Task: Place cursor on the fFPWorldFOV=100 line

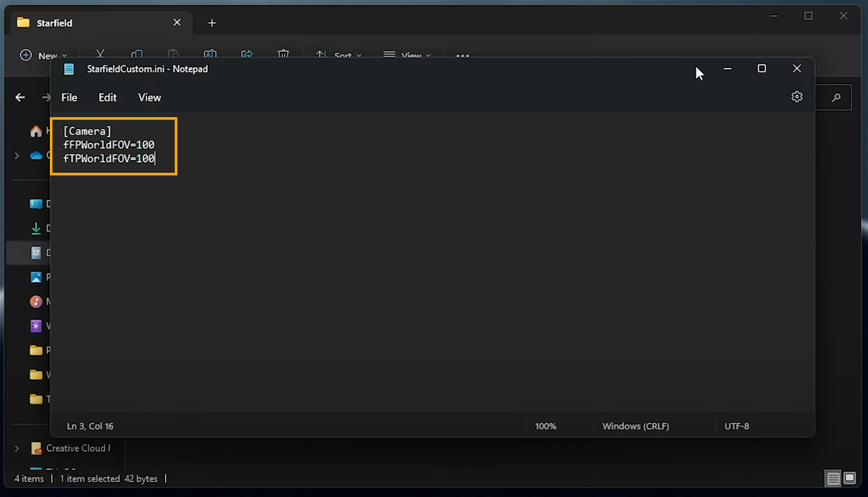Action: pos(109,145)
